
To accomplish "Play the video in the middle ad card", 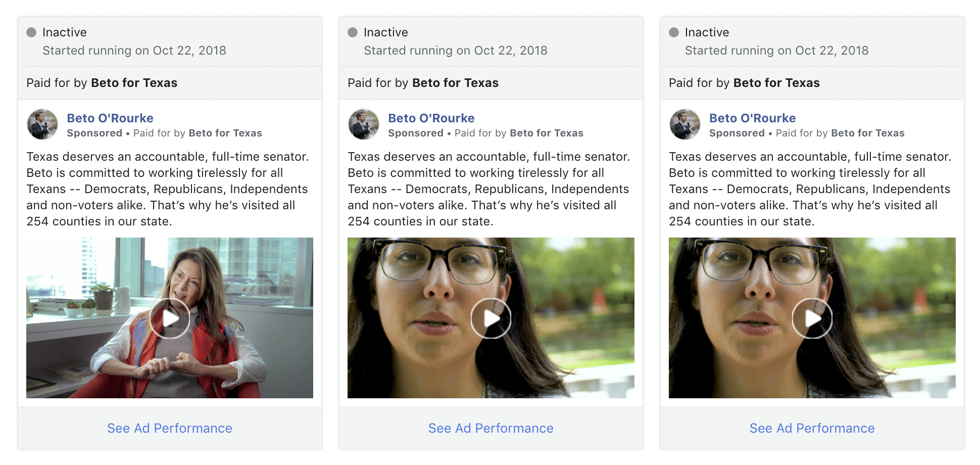I will [491, 318].
